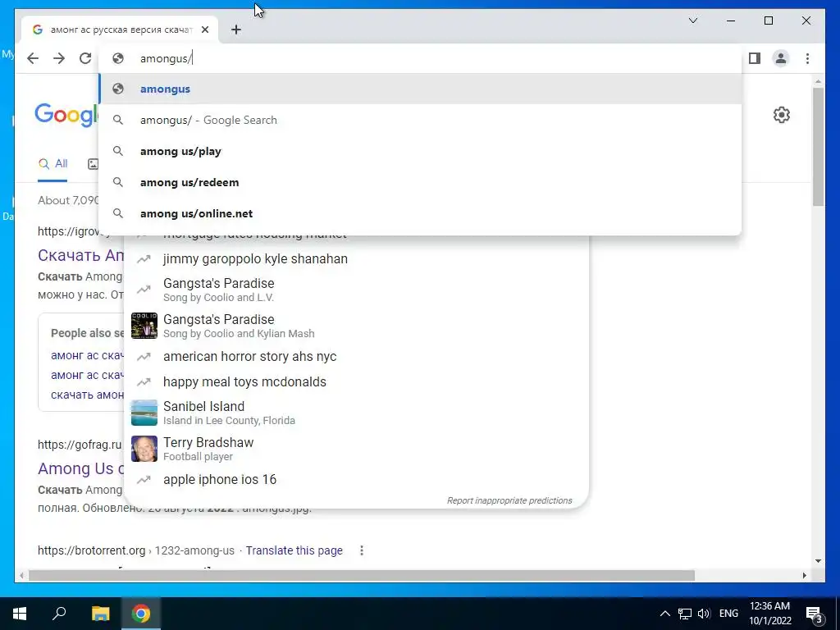Click the scroll-right arrow of horizontal scrollbar
840x630 pixels.
point(804,575)
